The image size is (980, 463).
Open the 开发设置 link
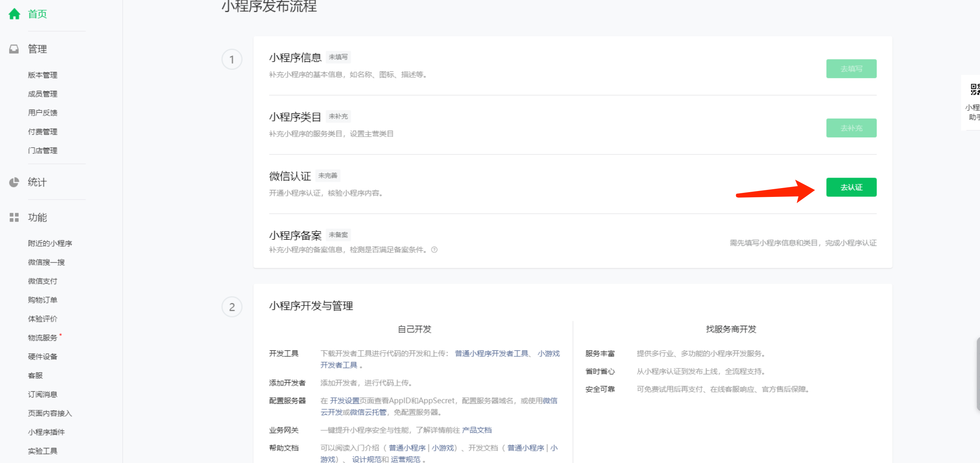(345, 400)
